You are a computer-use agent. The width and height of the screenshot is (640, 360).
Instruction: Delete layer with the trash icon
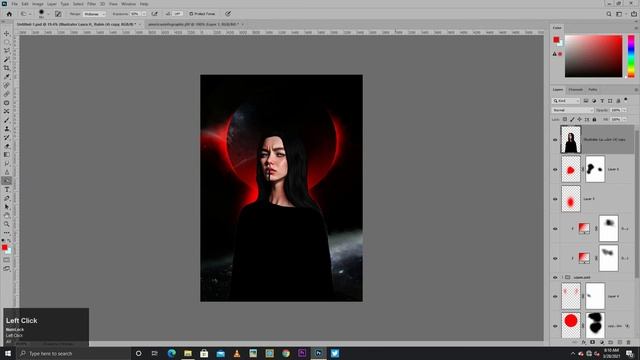pyautogui.click(x=629, y=342)
